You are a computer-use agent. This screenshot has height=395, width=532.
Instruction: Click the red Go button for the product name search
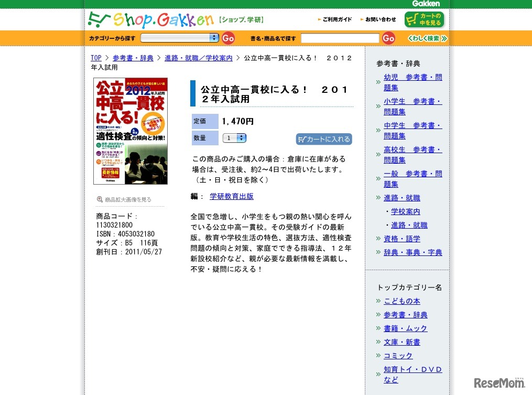point(388,38)
